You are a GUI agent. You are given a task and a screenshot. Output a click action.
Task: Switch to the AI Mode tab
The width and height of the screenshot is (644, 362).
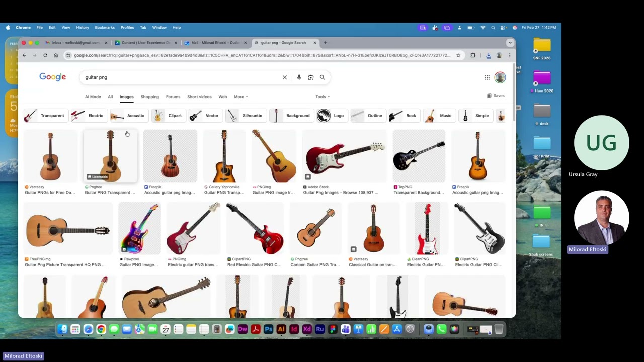[93, 97]
